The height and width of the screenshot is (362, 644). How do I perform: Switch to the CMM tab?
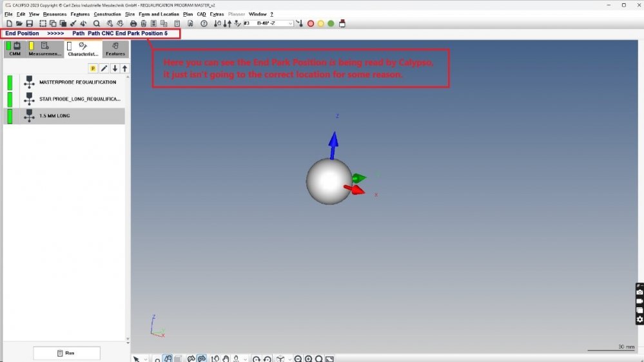[x=14, y=50]
